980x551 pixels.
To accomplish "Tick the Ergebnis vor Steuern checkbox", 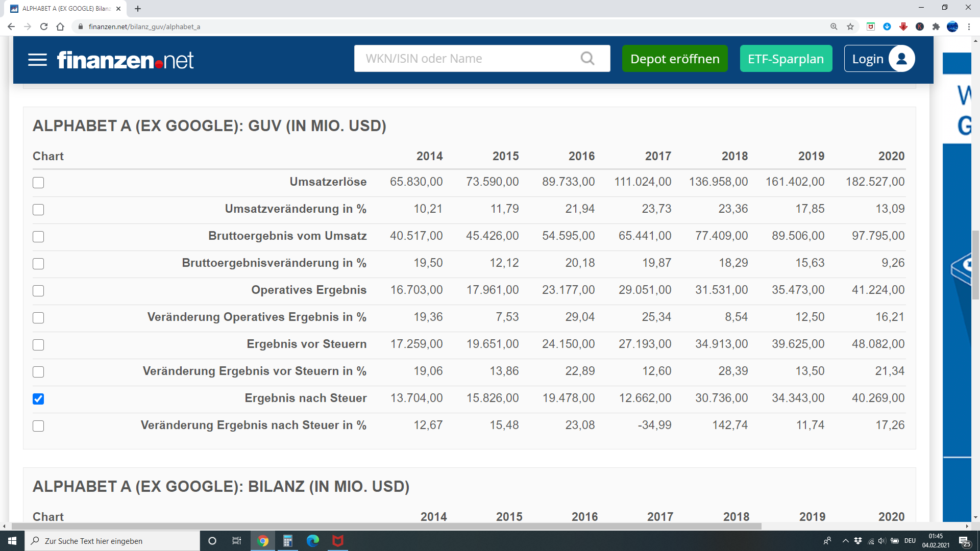I will [x=38, y=345].
